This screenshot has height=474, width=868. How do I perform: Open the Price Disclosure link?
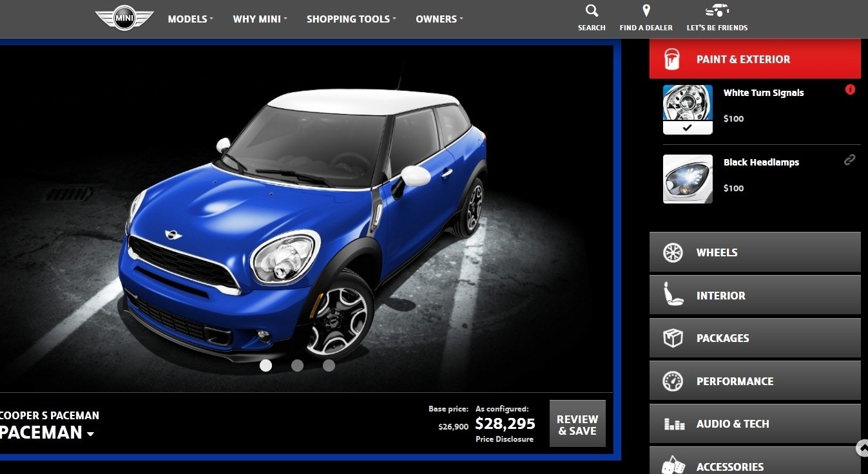505,439
